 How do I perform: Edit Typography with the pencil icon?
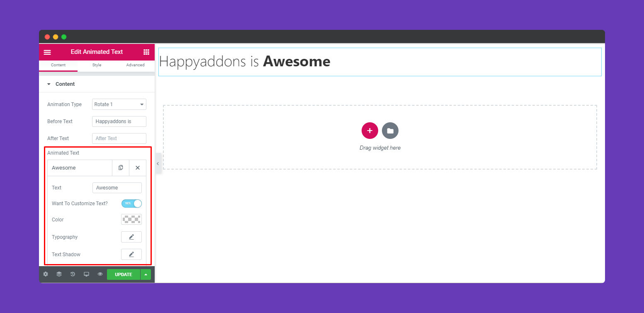click(131, 237)
